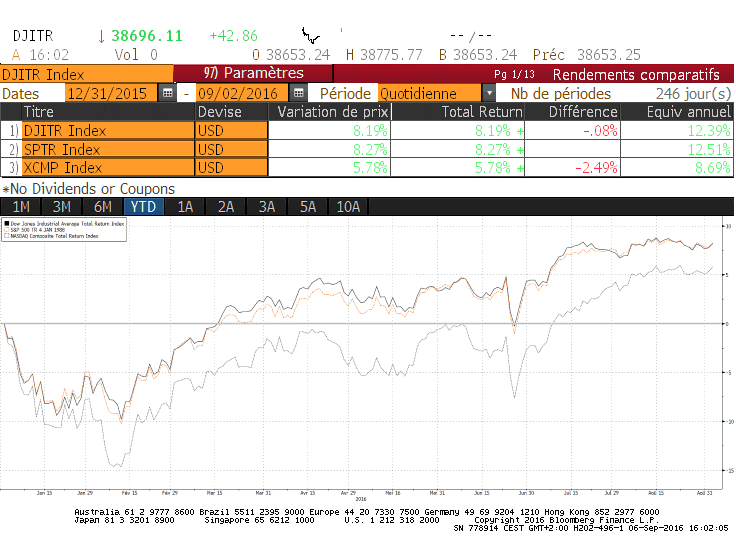The height and width of the screenshot is (551, 736).
Task: Open the 97) Paramètres button
Action: [x=253, y=73]
